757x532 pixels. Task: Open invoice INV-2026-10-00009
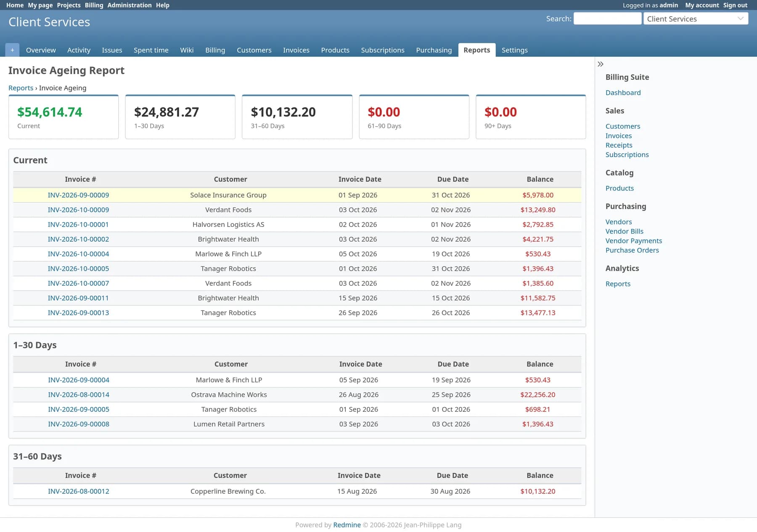pos(78,210)
